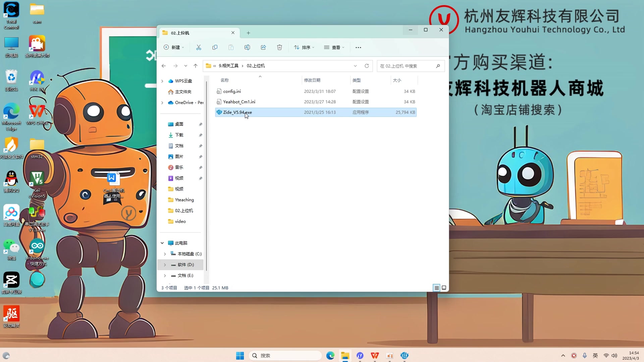Click the Forward navigation arrow
644x362 pixels.
175,66
